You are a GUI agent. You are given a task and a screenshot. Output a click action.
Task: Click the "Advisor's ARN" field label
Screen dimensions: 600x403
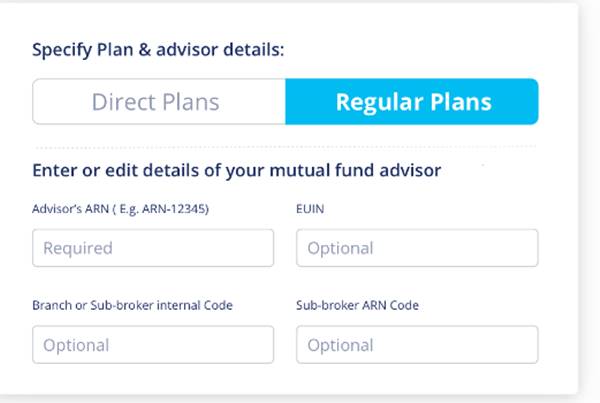pyautogui.click(x=69, y=209)
